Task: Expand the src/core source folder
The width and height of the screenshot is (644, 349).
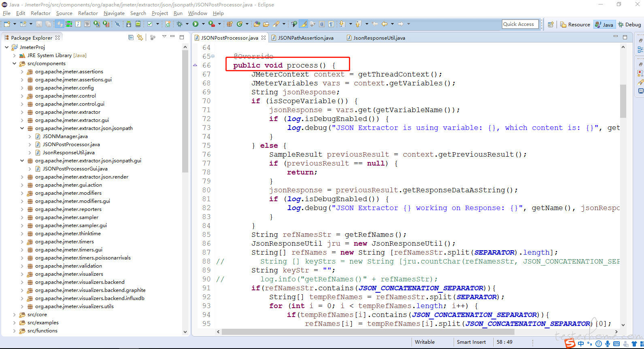Action: pos(14,315)
